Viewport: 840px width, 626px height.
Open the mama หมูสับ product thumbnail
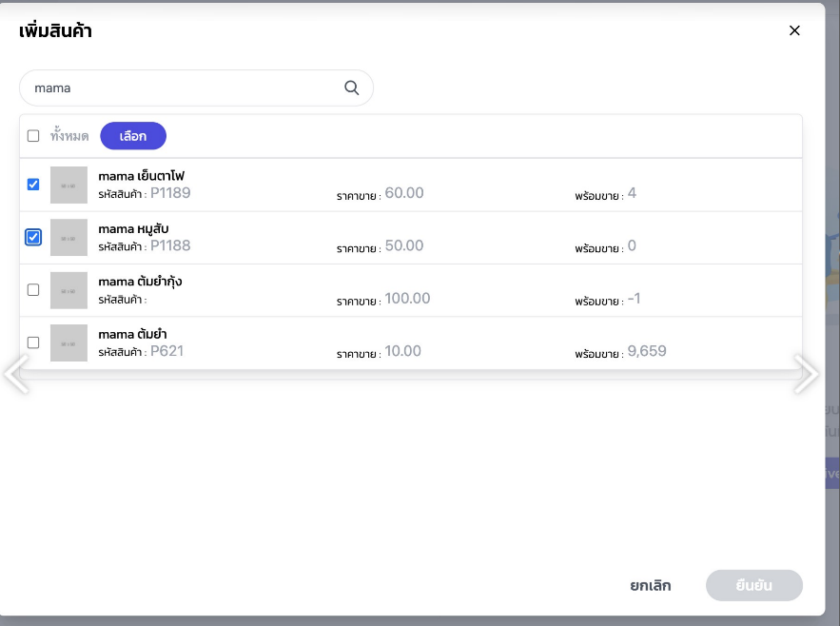tap(68, 238)
